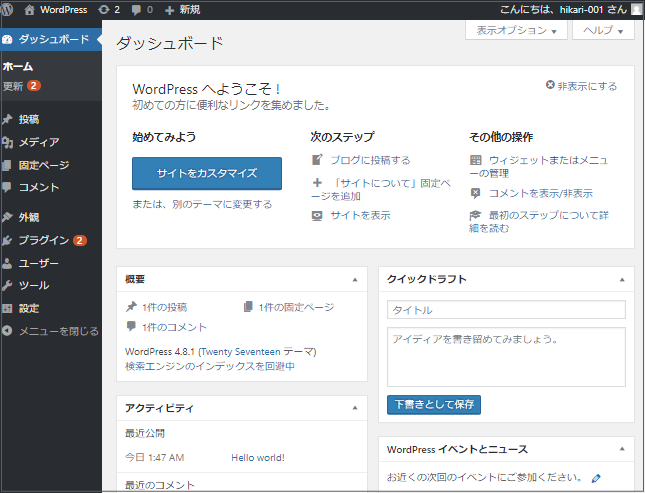This screenshot has height=493, width=645.
Task: Click the 下書きとして保存 button
Action: [x=434, y=405]
